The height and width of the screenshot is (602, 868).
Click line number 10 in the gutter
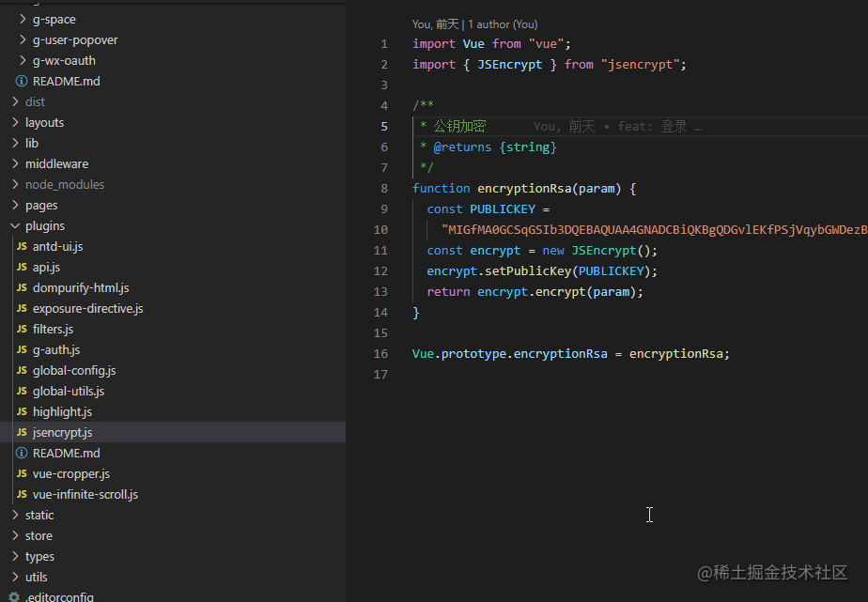(380, 229)
